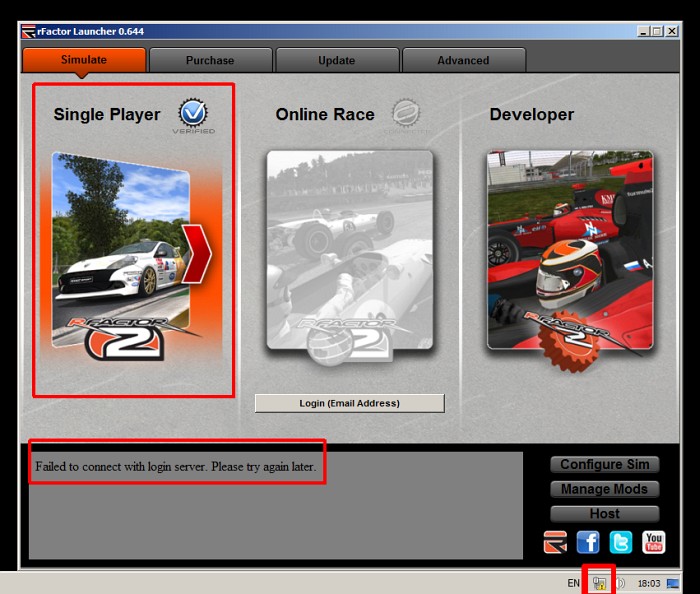Open the Facebook icon link
The width and height of the screenshot is (700, 594).
[x=588, y=543]
